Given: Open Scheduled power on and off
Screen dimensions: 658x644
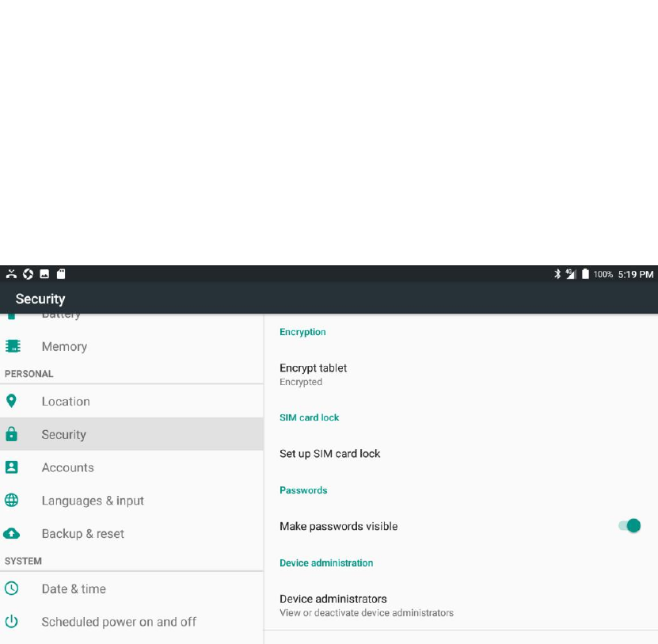Looking at the screenshot, I should 131,621.
